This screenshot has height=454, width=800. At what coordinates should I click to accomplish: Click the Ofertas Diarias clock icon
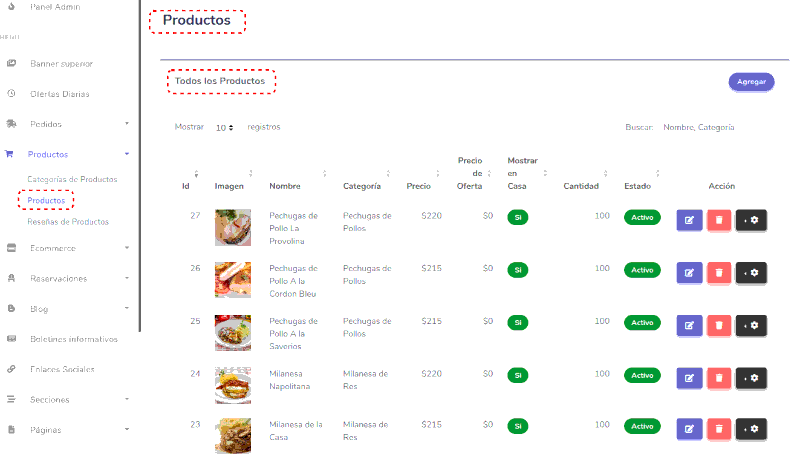pyautogui.click(x=10, y=94)
